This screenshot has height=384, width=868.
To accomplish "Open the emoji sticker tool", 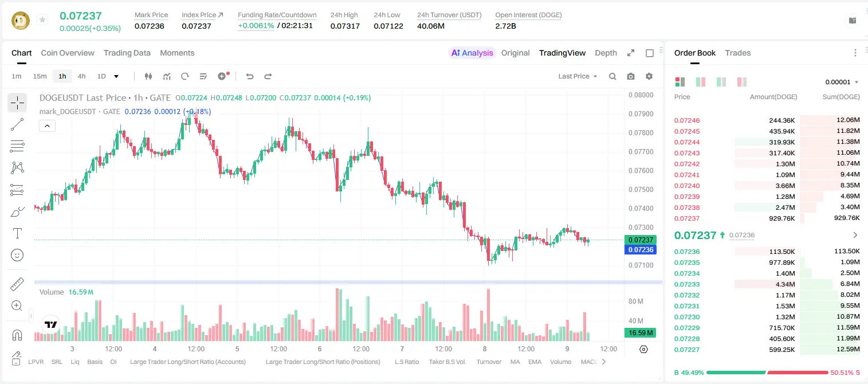I will (17, 255).
